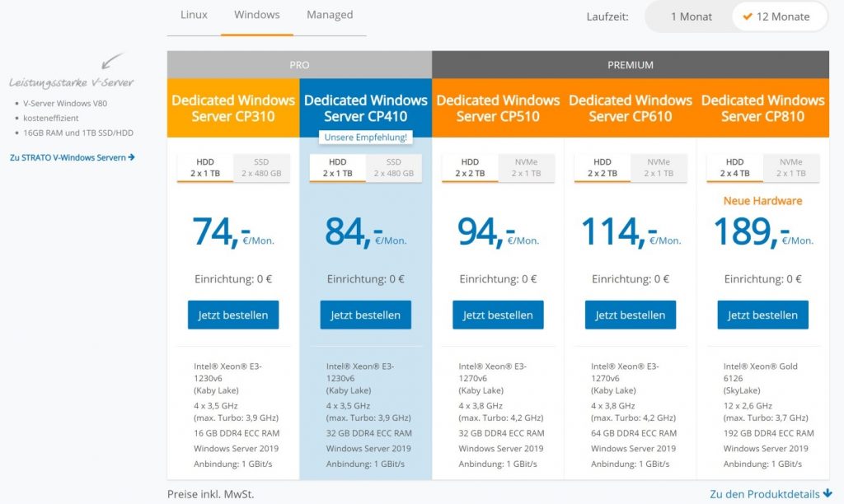Select the Windows tab
This screenshot has width=844, height=504.
point(257,15)
